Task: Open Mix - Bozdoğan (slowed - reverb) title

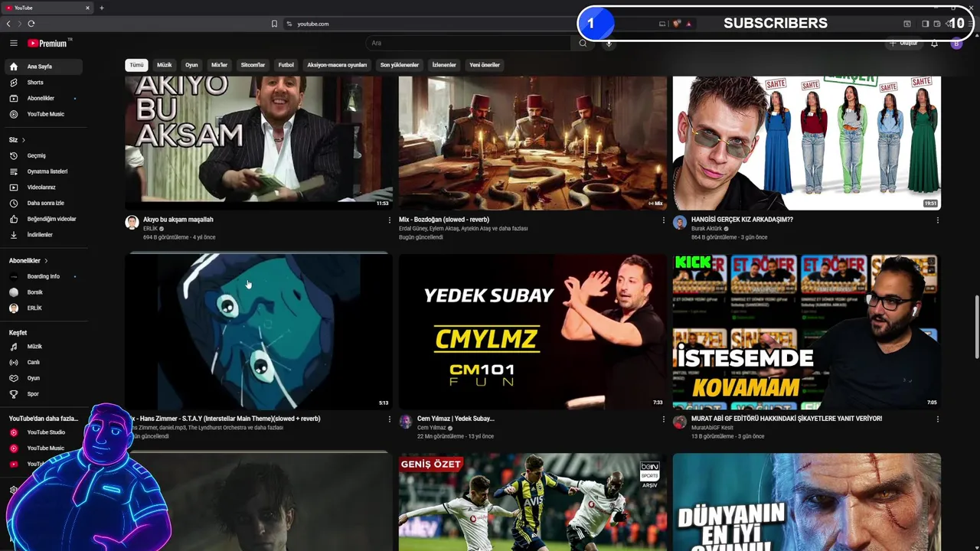Action: pos(444,220)
